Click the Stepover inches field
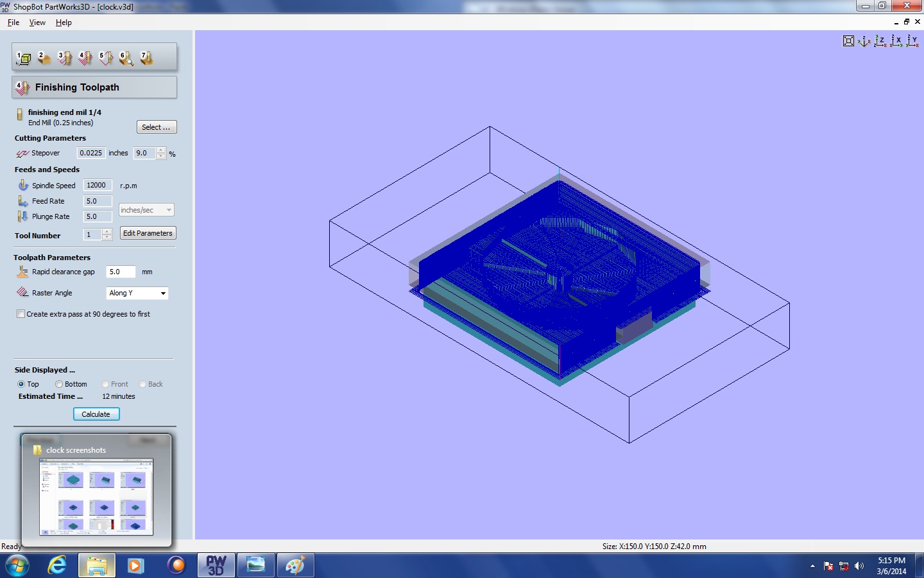This screenshot has width=924, height=578. tap(91, 153)
